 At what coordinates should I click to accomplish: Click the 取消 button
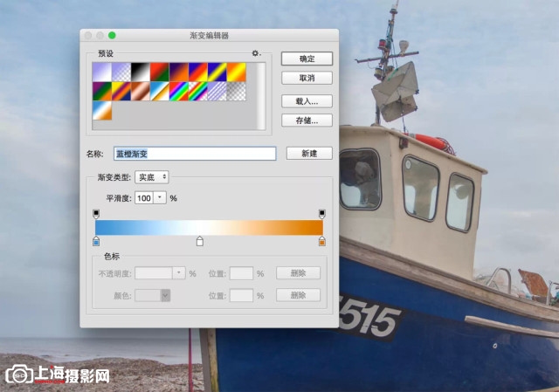click(307, 78)
